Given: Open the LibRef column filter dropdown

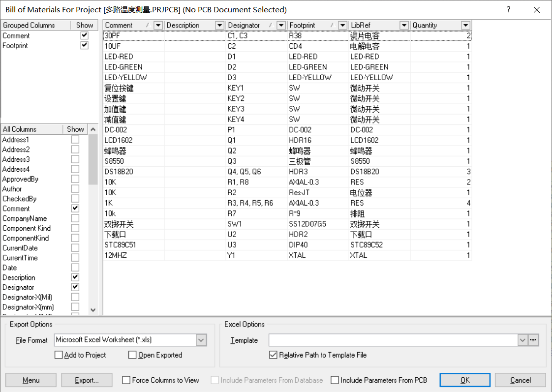Looking at the screenshot, I should pyautogui.click(x=404, y=26).
